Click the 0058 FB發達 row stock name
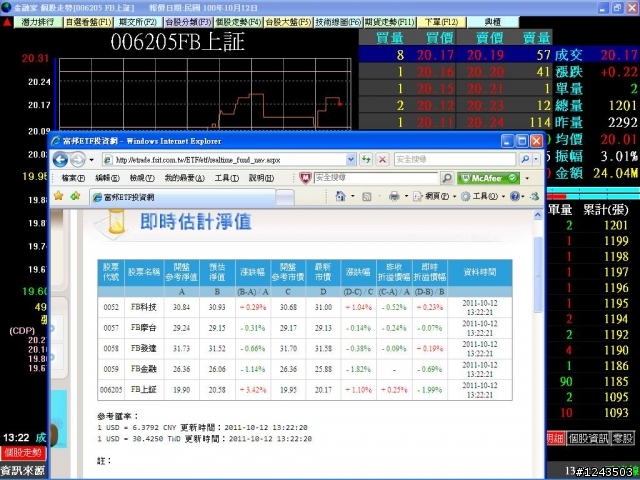The image size is (640, 480). pos(144,349)
